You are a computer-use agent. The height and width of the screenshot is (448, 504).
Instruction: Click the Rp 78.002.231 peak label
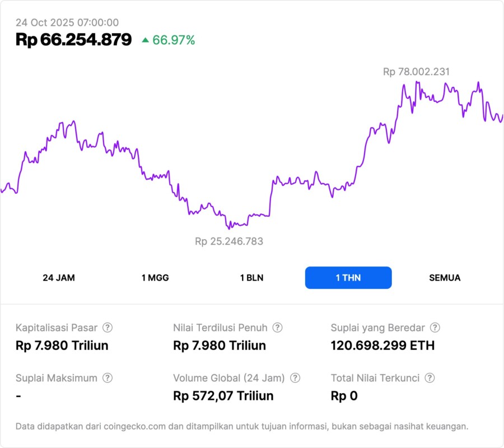416,72
